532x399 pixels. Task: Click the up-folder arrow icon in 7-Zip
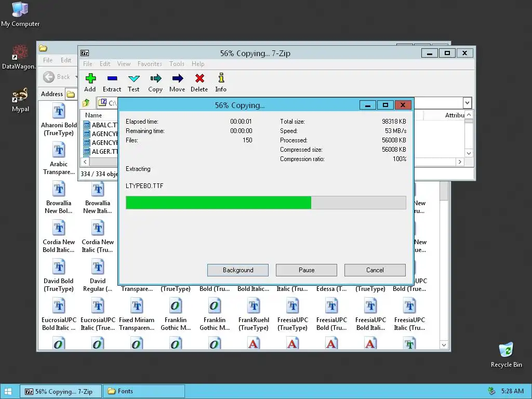[x=86, y=102]
